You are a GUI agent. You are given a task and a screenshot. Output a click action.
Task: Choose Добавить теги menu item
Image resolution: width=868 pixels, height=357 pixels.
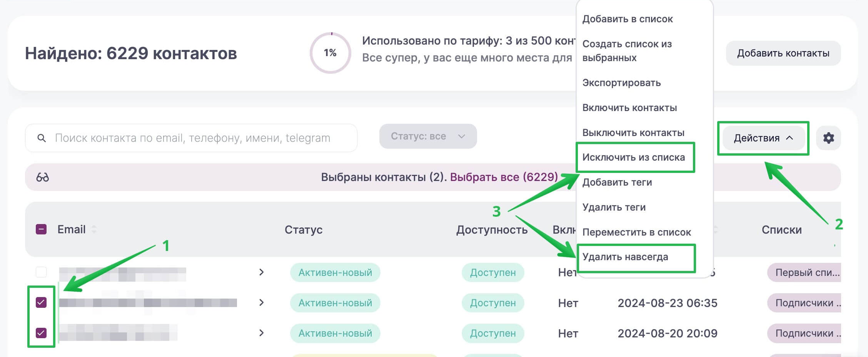click(x=617, y=182)
